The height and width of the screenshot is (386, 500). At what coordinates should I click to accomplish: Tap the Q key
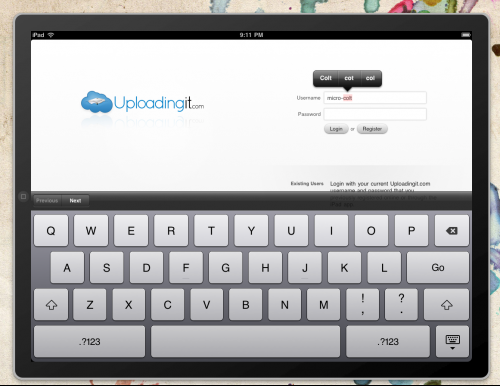51,231
